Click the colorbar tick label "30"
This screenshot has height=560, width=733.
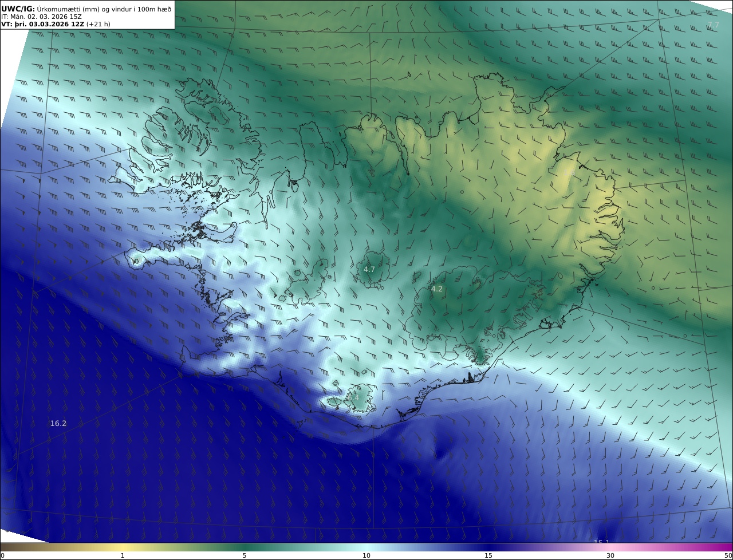(x=610, y=555)
